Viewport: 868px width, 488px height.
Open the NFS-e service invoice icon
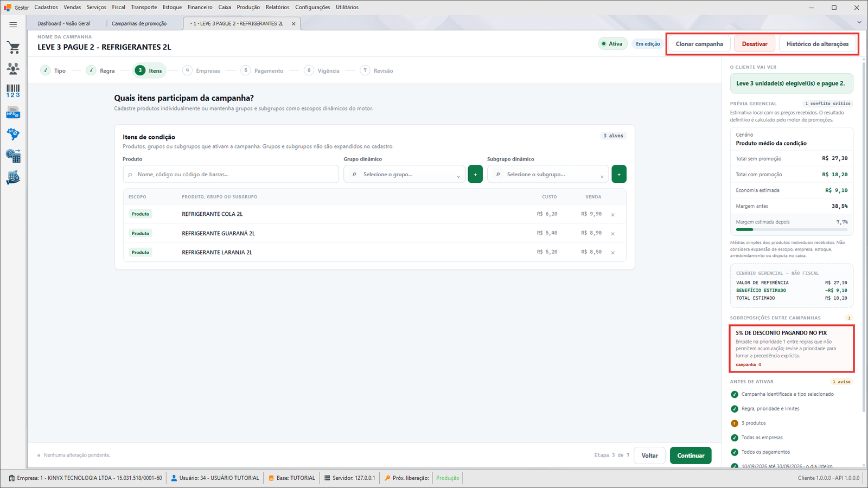point(13,113)
